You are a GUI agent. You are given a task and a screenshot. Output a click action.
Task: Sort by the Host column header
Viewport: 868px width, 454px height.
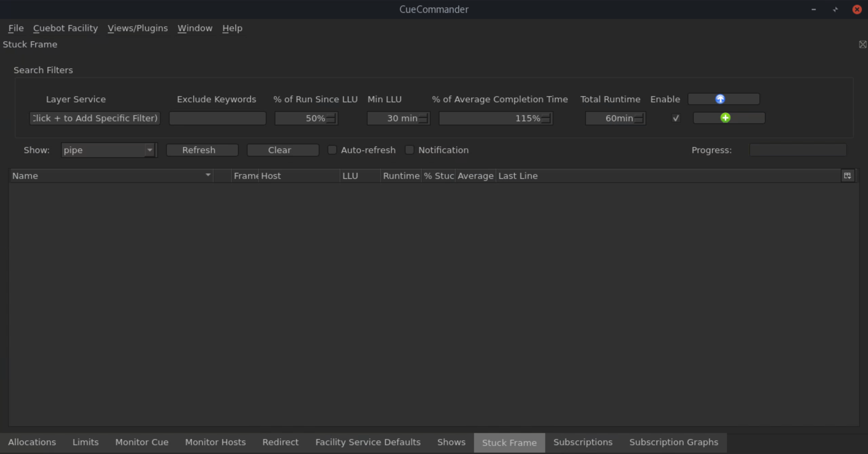[x=299, y=176]
